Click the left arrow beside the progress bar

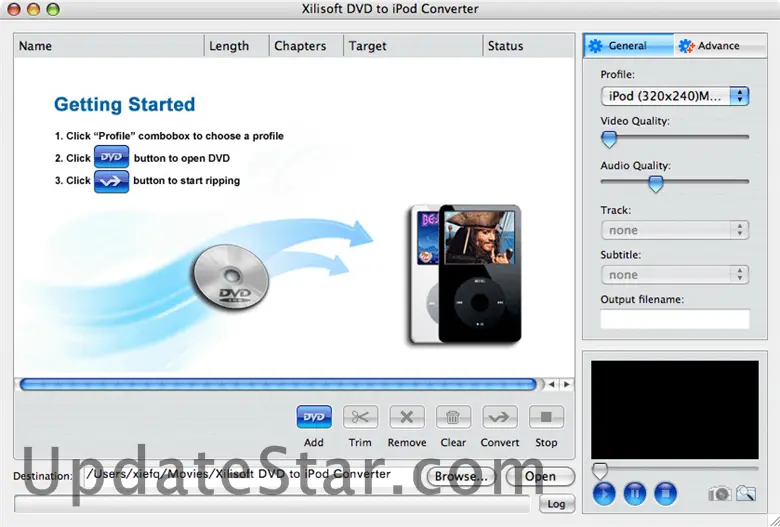(x=552, y=384)
